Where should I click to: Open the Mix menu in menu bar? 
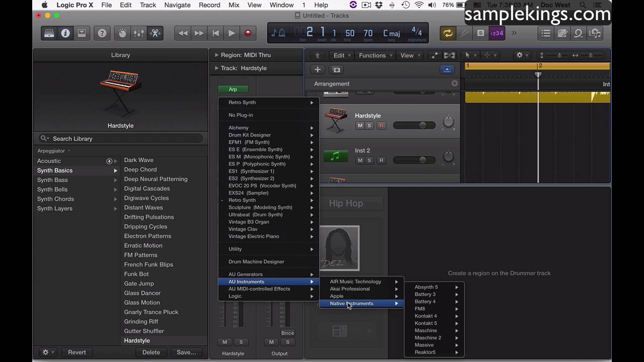point(234,5)
